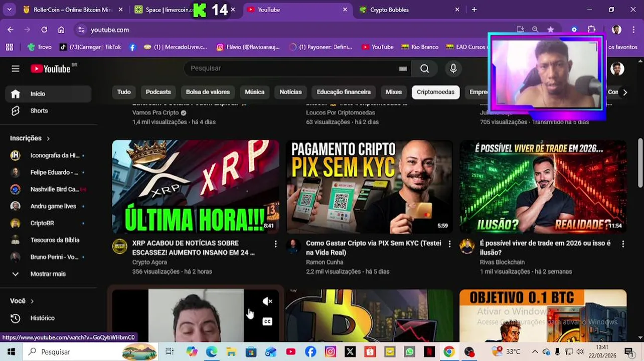The image size is (644, 361).
Task: Expand the Você section arrow
Action: coord(32,301)
